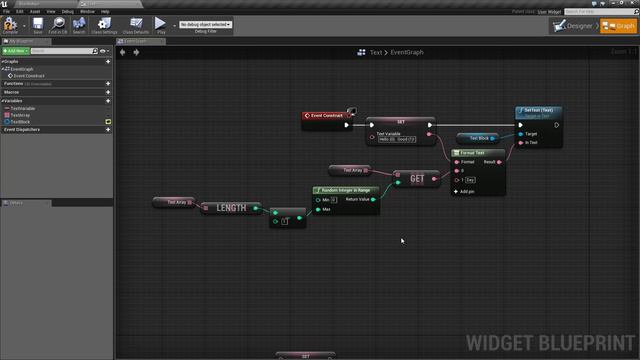Click Add pin on Format Text node
The image size is (640, 360).
pos(464,191)
